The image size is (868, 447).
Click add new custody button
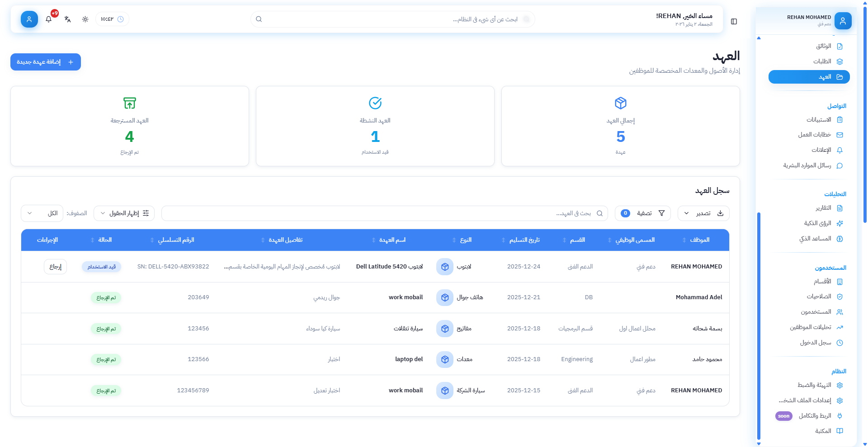(x=46, y=62)
